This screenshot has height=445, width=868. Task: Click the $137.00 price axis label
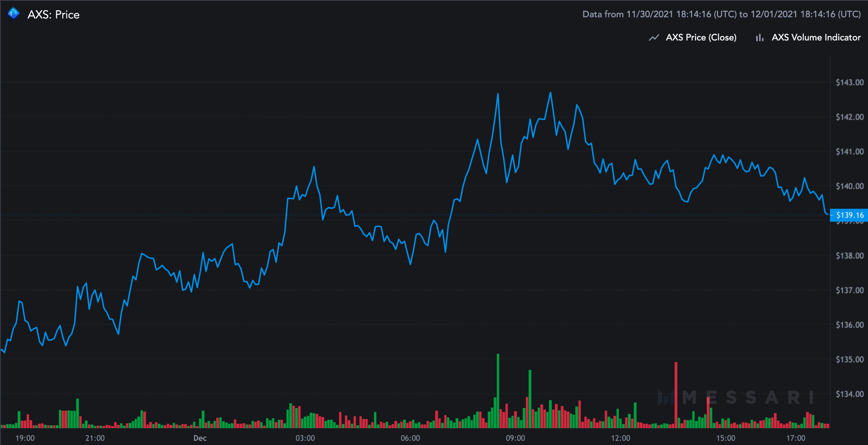click(850, 290)
